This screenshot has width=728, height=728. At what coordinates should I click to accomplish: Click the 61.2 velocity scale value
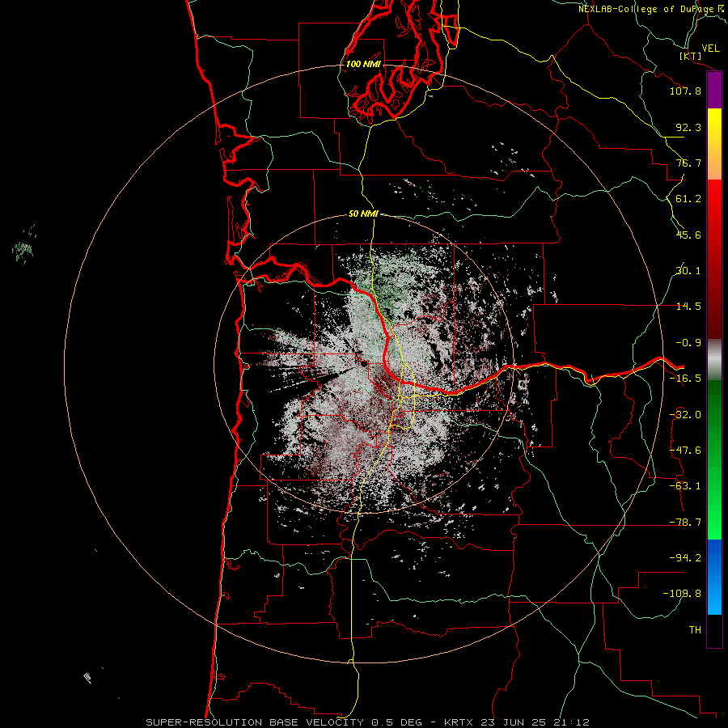pos(688,199)
